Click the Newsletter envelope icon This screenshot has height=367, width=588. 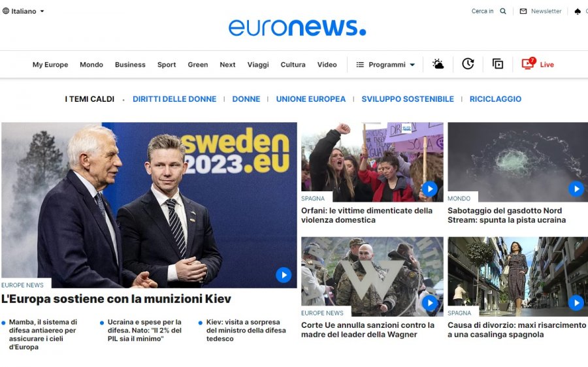coord(523,11)
